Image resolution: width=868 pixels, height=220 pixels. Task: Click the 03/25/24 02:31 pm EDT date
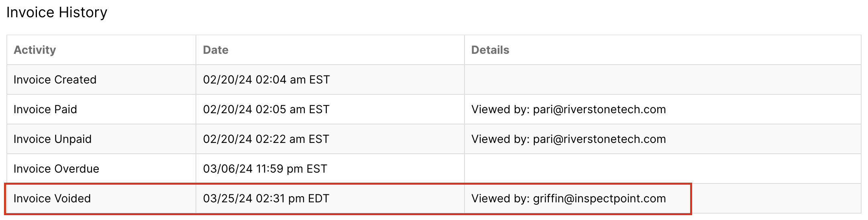[x=266, y=198]
